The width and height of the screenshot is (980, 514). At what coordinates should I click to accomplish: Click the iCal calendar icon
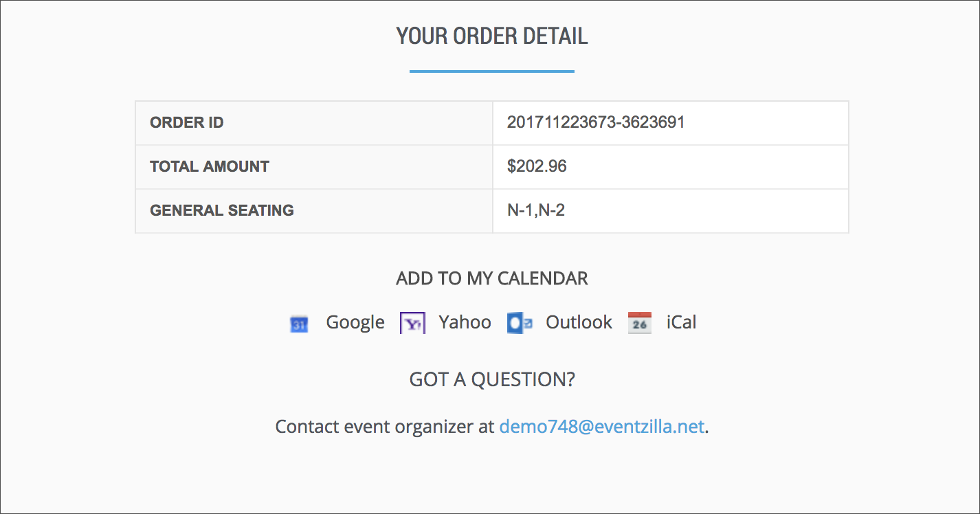point(640,323)
